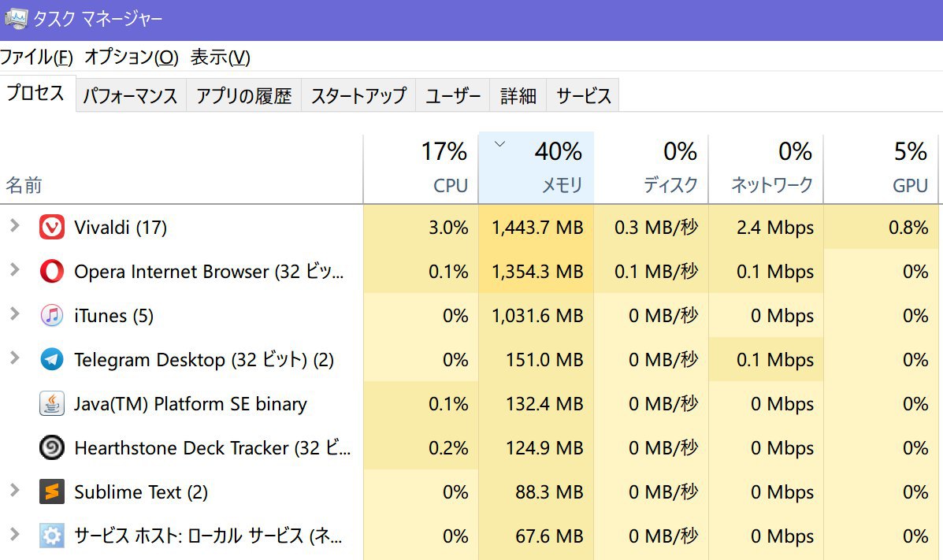Screen dimensions: 943x560
Task: Expand the iTunes process group
Action: pyautogui.click(x=14, y=314)
